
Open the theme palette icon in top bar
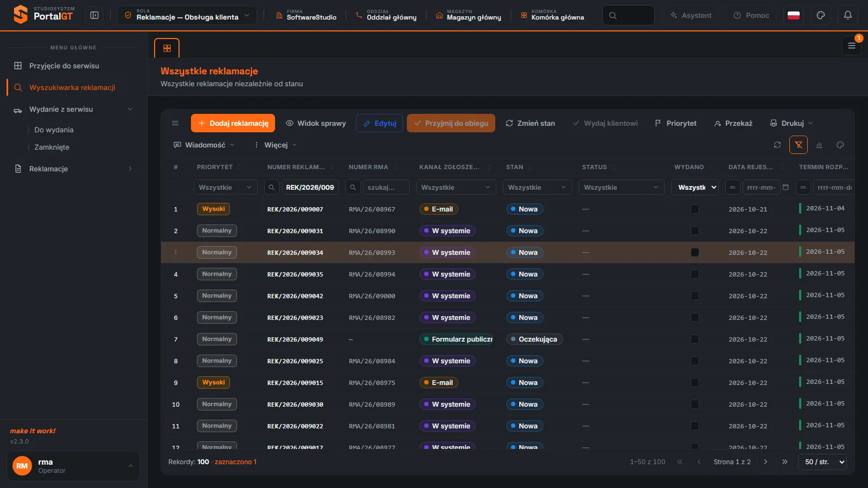[x=821, y=15]
